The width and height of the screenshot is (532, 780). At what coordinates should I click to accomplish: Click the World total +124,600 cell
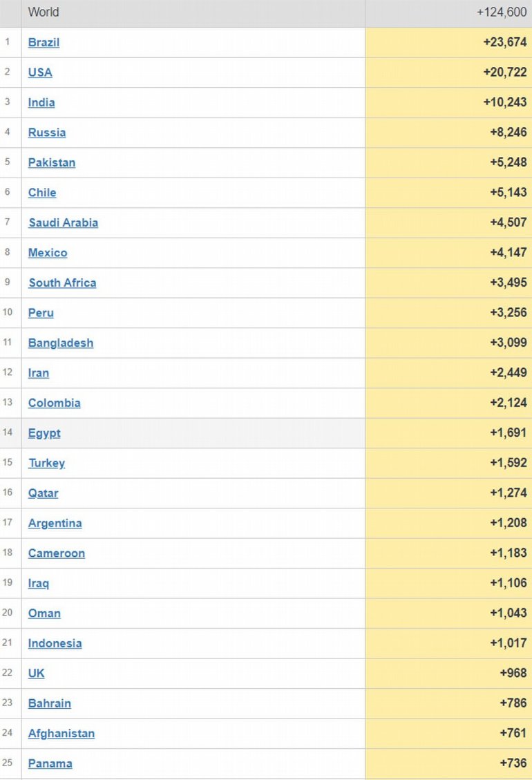(502, 12)
